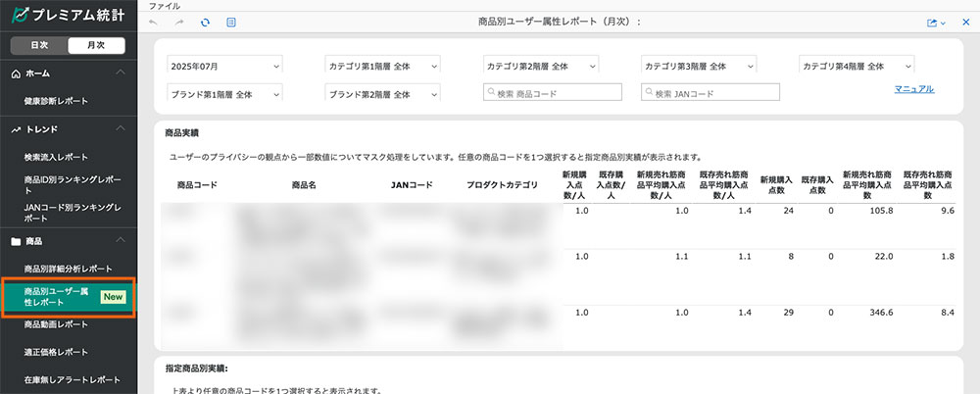Collapse the 商品 section chevron
This screenshot has height=394, width=980.
pos(121,241)
